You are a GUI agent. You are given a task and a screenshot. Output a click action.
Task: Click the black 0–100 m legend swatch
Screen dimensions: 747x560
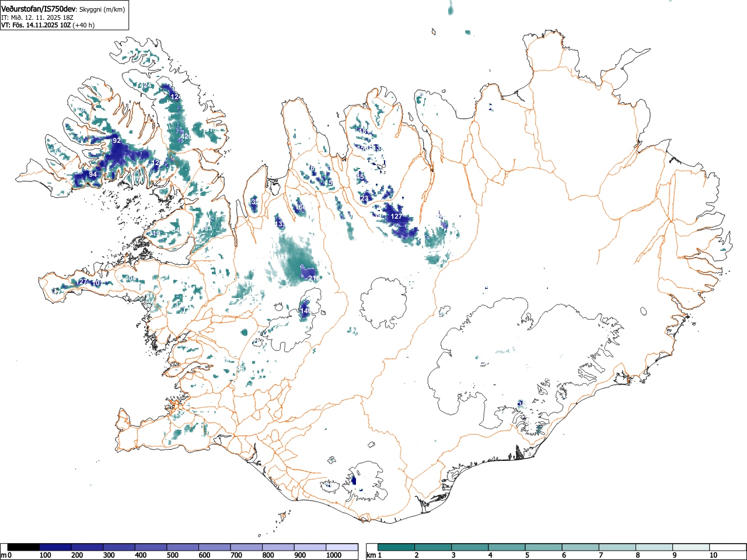point(23,547)
